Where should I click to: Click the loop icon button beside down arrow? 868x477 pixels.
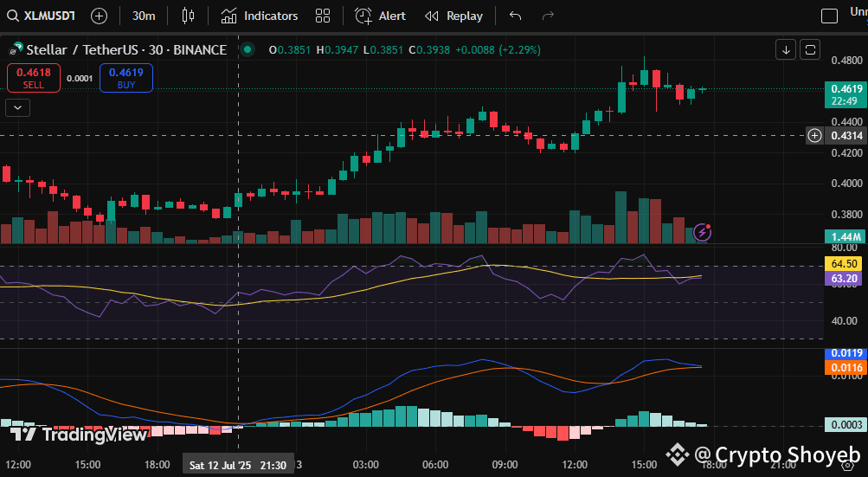(810, 49)
